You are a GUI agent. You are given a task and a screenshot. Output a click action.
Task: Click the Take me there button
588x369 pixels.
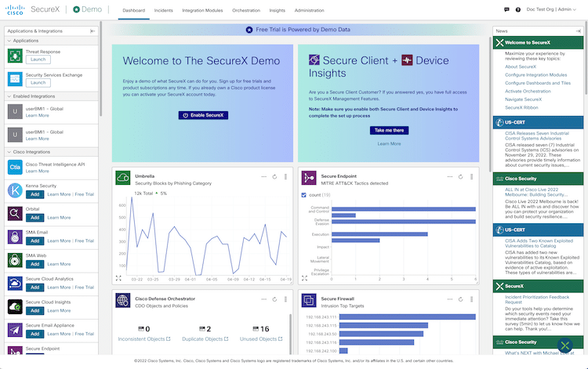coord(389,130)
